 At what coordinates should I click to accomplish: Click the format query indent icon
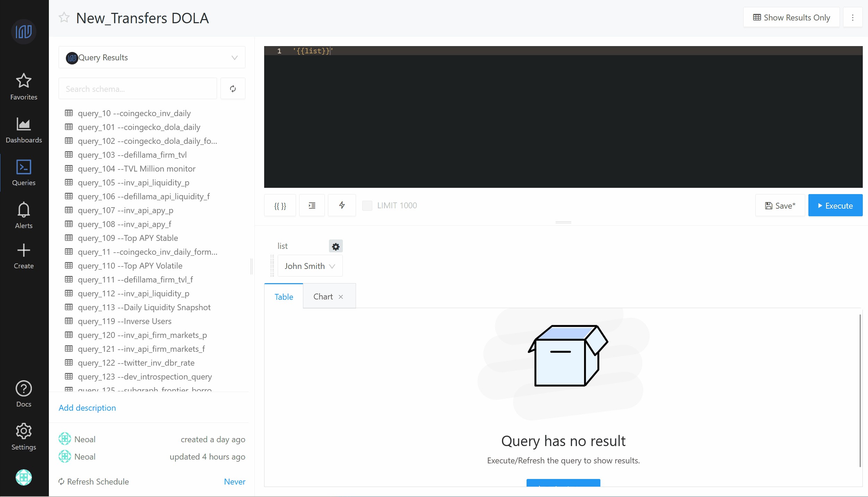[312, 206]
